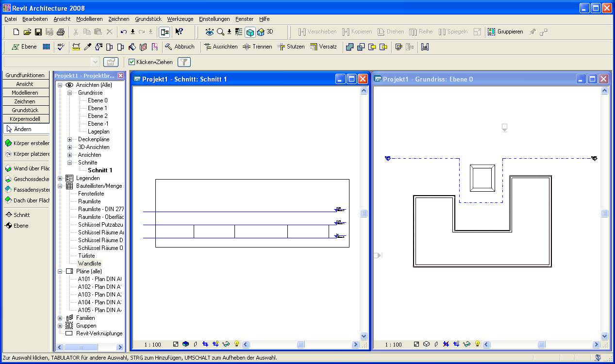Select Ebene 1 in the project browser

[98, 108]
